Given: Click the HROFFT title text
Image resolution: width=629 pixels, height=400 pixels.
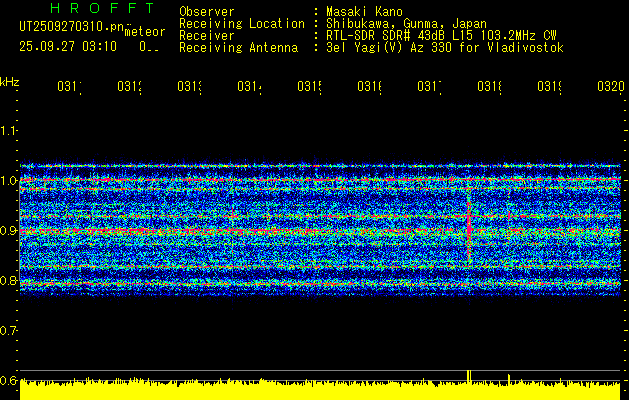Looking at the screenshot, I should (x=84, y=10).
